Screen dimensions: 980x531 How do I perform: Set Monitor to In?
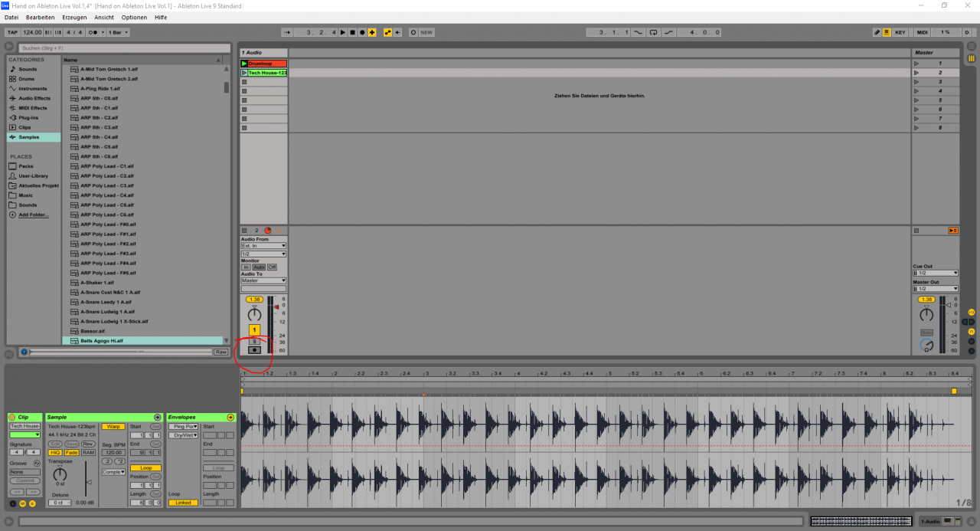coord(247,267)
